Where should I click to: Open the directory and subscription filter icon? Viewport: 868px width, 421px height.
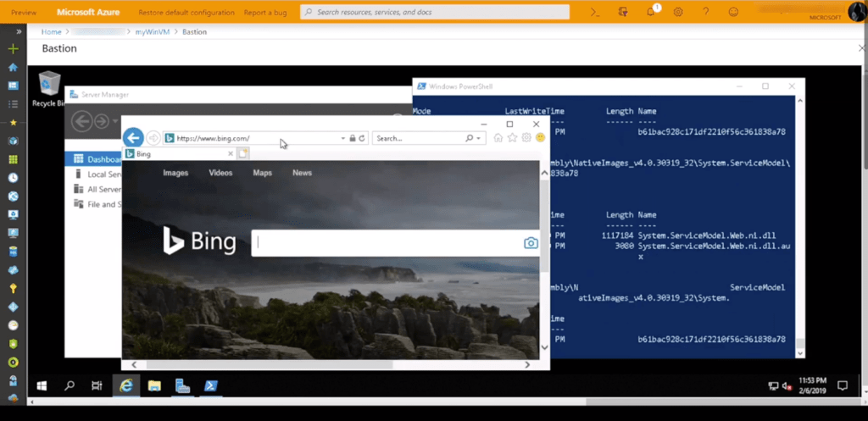coord(623,12)
